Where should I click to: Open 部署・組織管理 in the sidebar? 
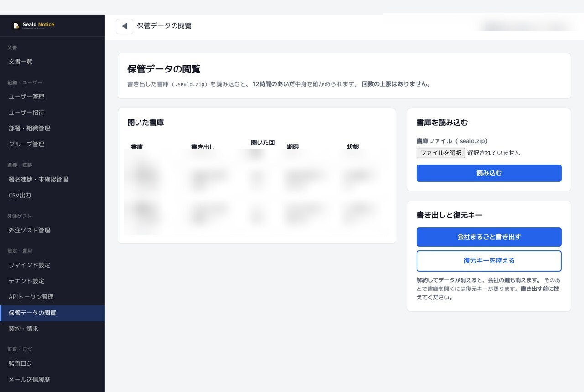coord(52,129)
